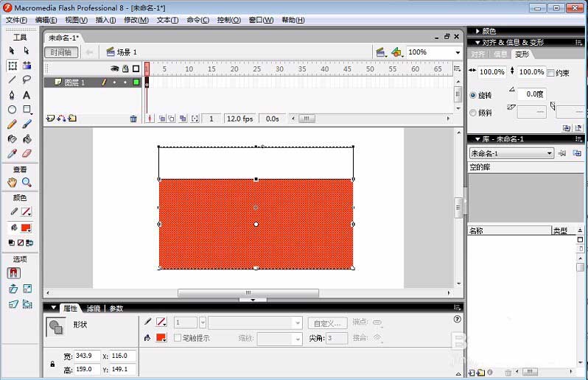Click Edit Scene clapper icon
The height and width of the screenshot is (380, 588).
[381, 52]
